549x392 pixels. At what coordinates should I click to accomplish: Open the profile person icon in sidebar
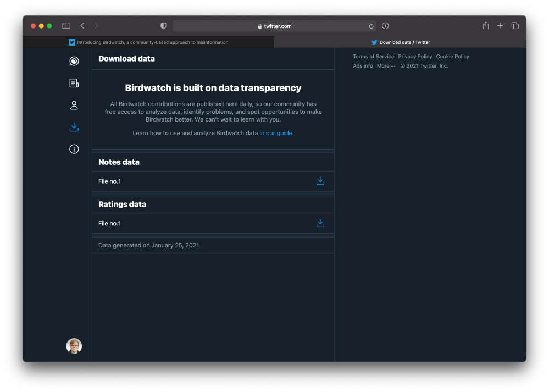[74, 105]
